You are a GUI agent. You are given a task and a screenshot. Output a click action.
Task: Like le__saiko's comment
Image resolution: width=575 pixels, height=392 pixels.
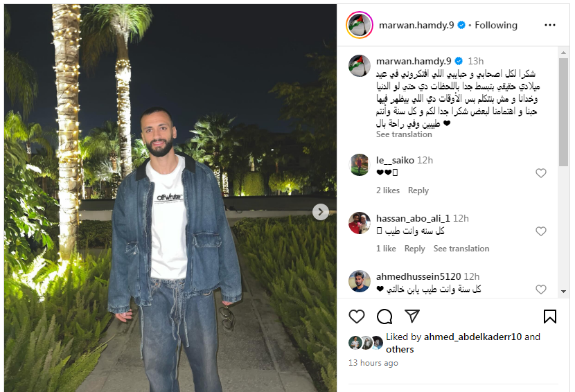541,172
